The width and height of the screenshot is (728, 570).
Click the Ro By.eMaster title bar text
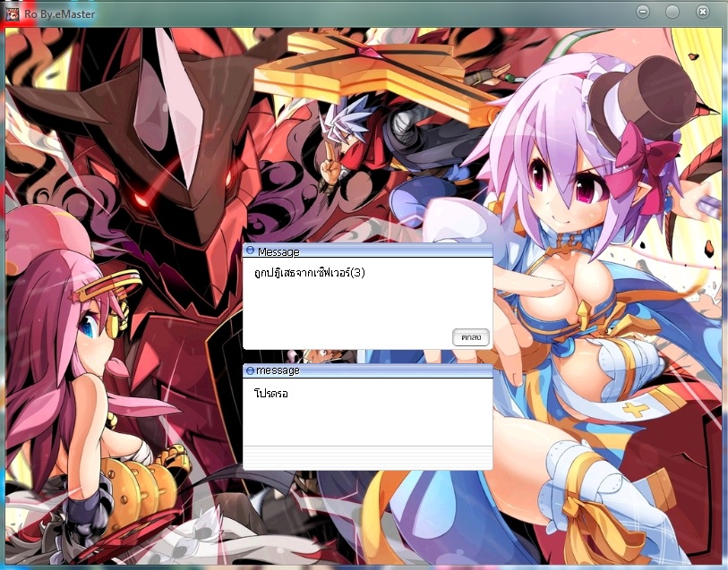tap(60, 14)
